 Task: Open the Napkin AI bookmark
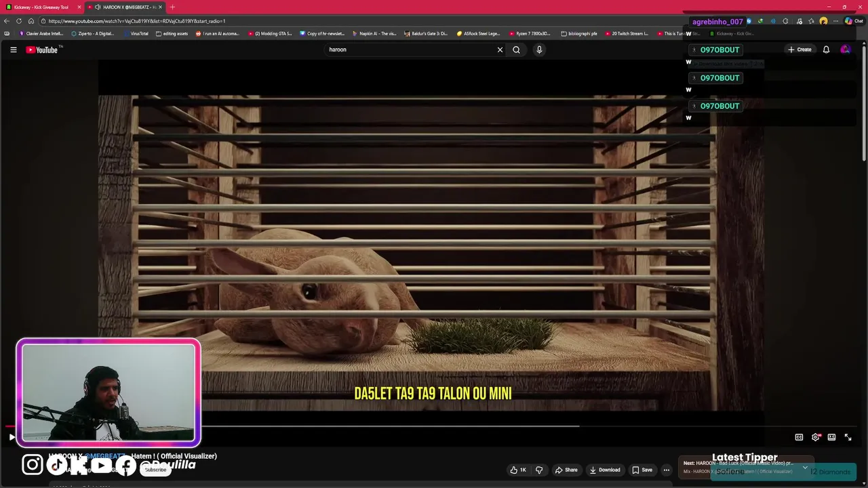point(375,33)
